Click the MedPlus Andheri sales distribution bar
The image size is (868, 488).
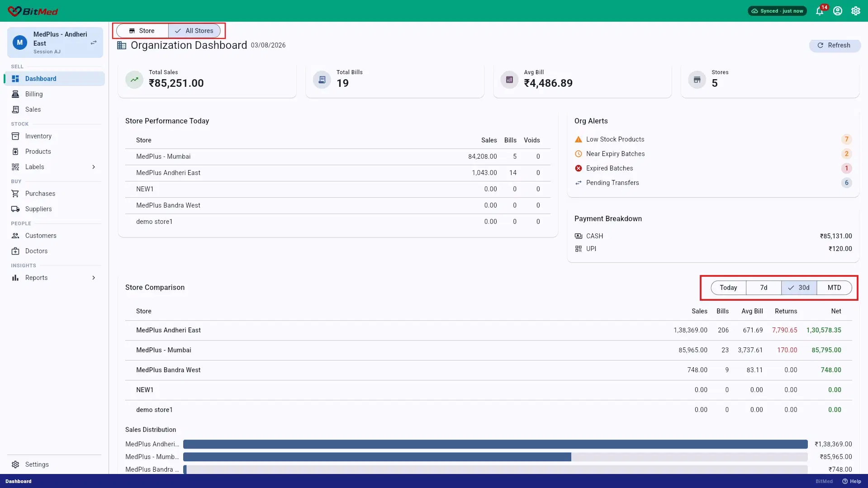(x=495, y=444)
